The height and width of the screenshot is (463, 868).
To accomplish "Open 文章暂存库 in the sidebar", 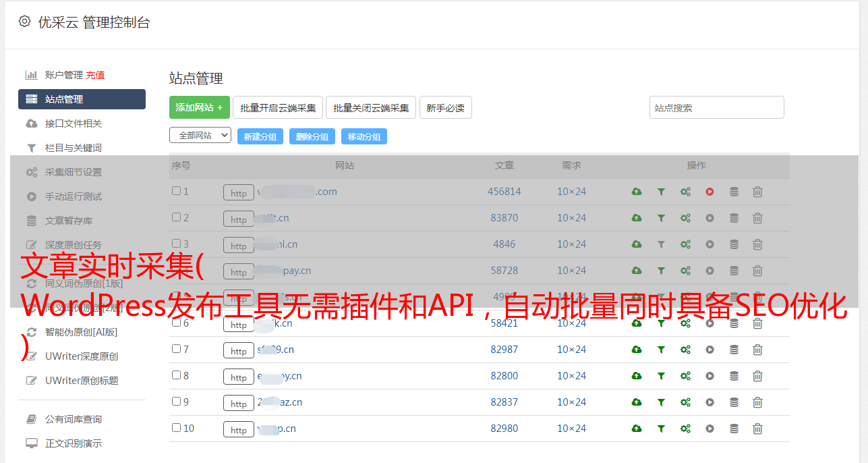I will click(69, 221).
